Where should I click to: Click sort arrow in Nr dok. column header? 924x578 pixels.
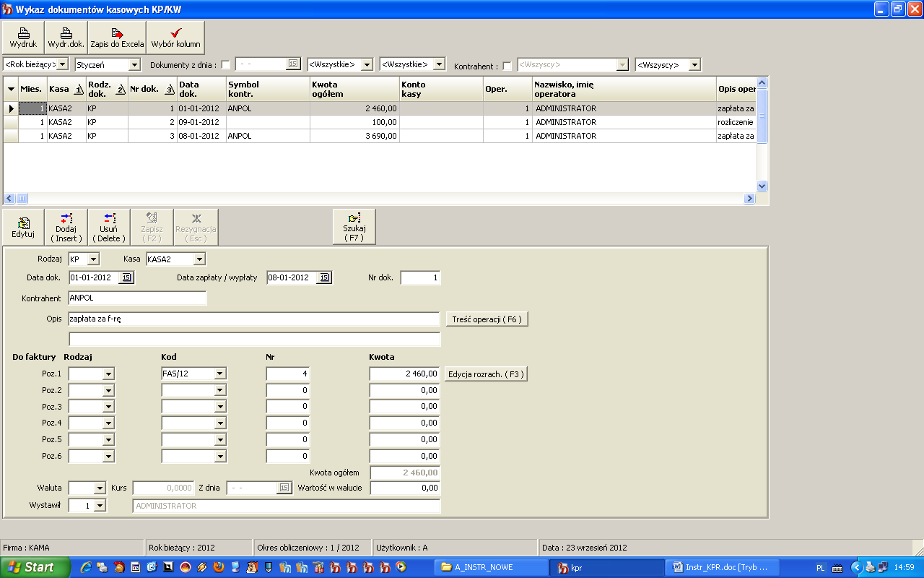(170, 90)
